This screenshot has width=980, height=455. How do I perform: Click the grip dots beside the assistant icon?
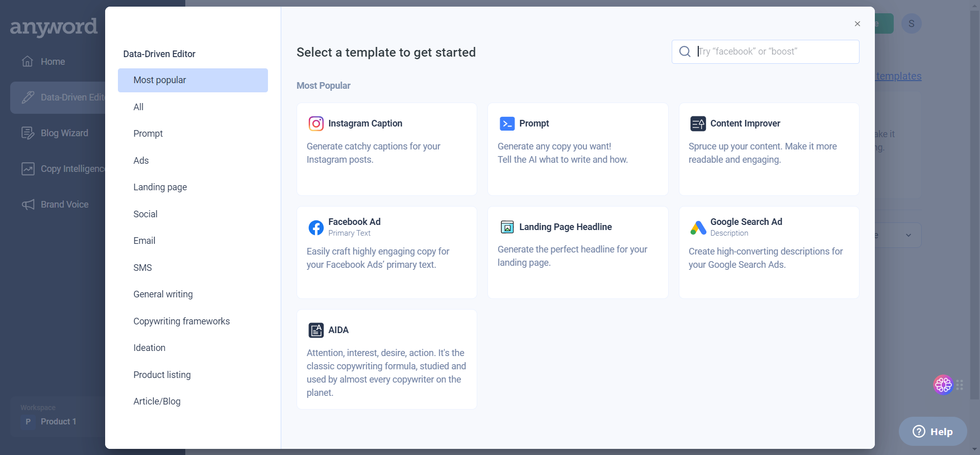tap(960, 385)
